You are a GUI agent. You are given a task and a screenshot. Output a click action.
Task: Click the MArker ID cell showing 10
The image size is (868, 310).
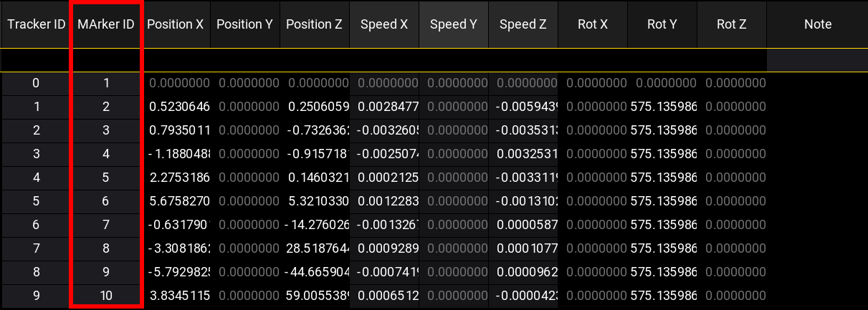(106, 296)
